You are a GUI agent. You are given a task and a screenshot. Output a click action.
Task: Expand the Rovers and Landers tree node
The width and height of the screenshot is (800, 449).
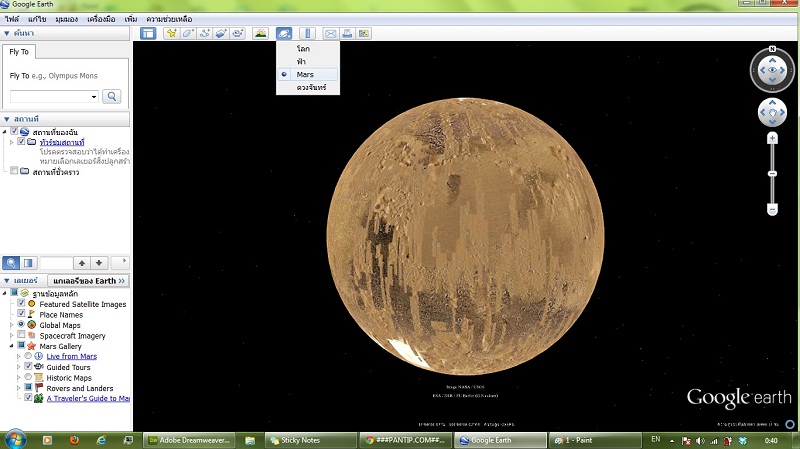click(18, 388)
